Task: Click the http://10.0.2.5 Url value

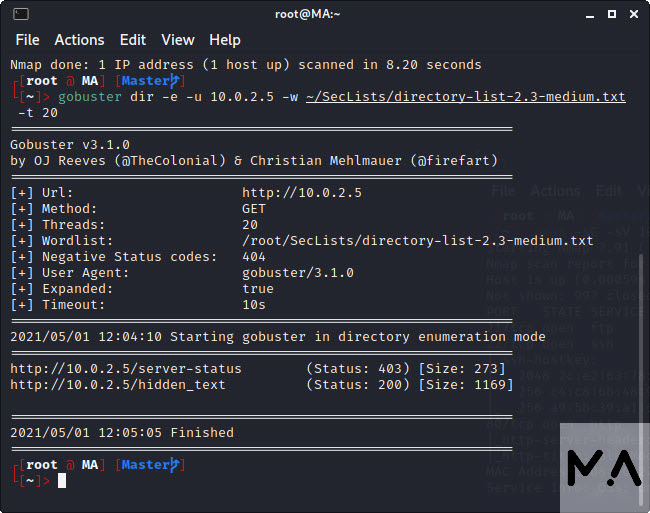Action: click(x=302, y=192)
